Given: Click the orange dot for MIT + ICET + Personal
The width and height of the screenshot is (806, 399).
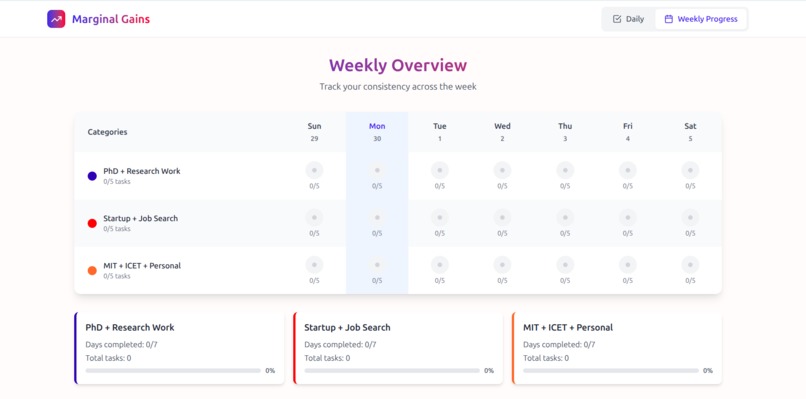Looking at the screenshot, I should 92,270.
